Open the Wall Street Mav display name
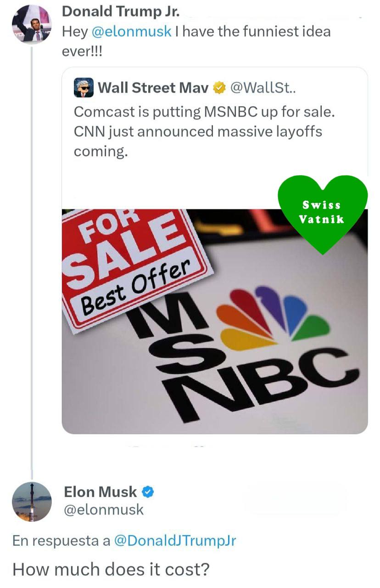The height and width of the screenshot is (588, 380). (x=153, y=87)
